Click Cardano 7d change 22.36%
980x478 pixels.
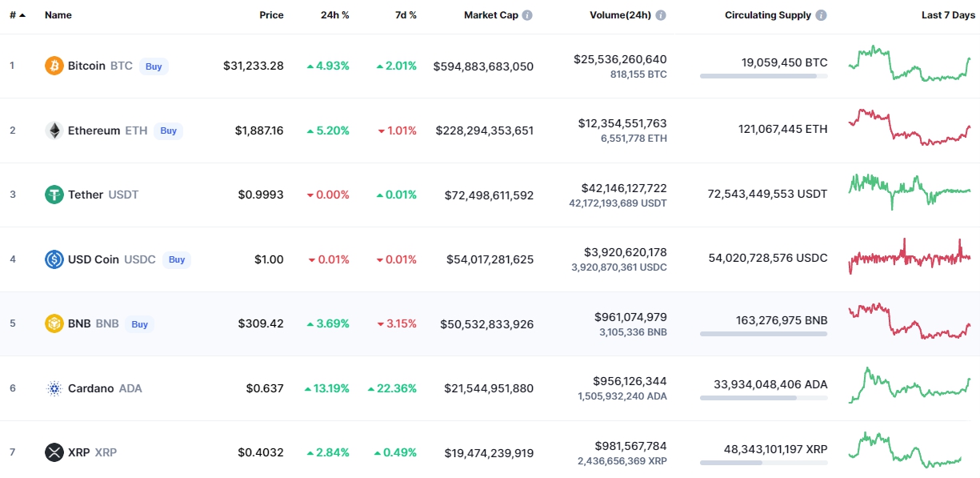tap(392, 388)
